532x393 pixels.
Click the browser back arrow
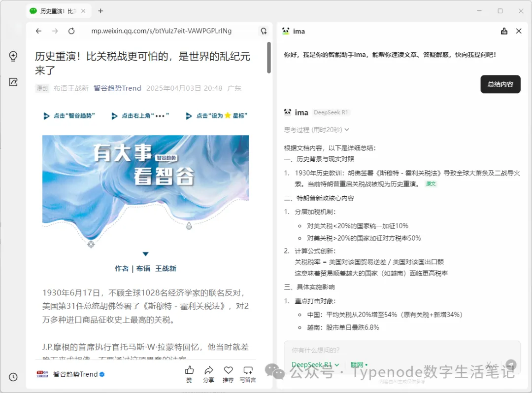39,31
